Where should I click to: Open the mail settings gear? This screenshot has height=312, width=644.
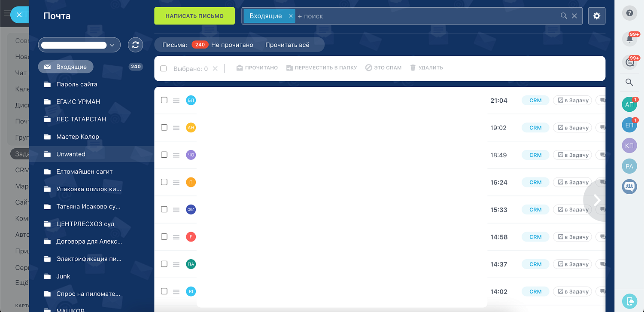(x=596, y=15)
